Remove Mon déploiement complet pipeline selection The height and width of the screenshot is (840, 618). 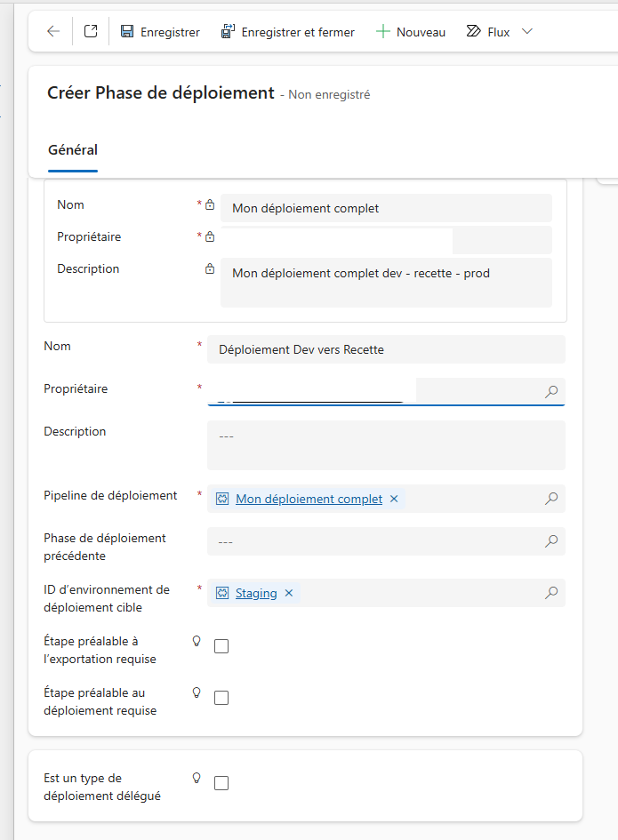(x=394, y=499)
